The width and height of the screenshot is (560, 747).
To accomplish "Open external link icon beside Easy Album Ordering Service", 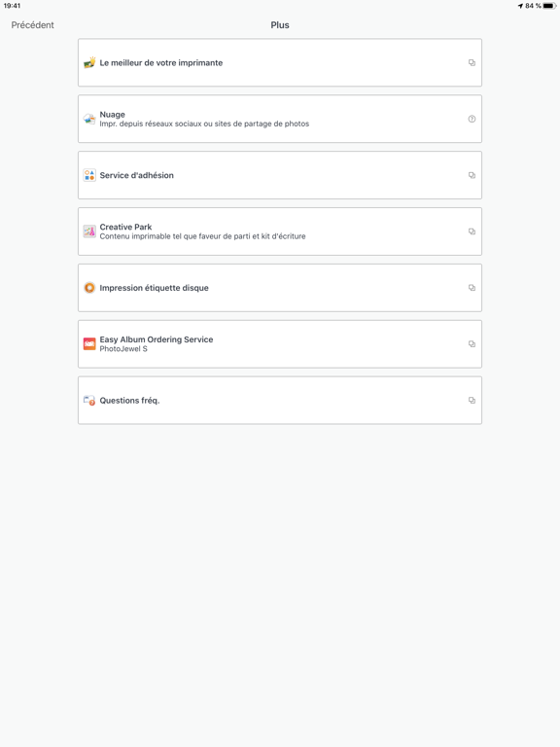I will point(472,344).
